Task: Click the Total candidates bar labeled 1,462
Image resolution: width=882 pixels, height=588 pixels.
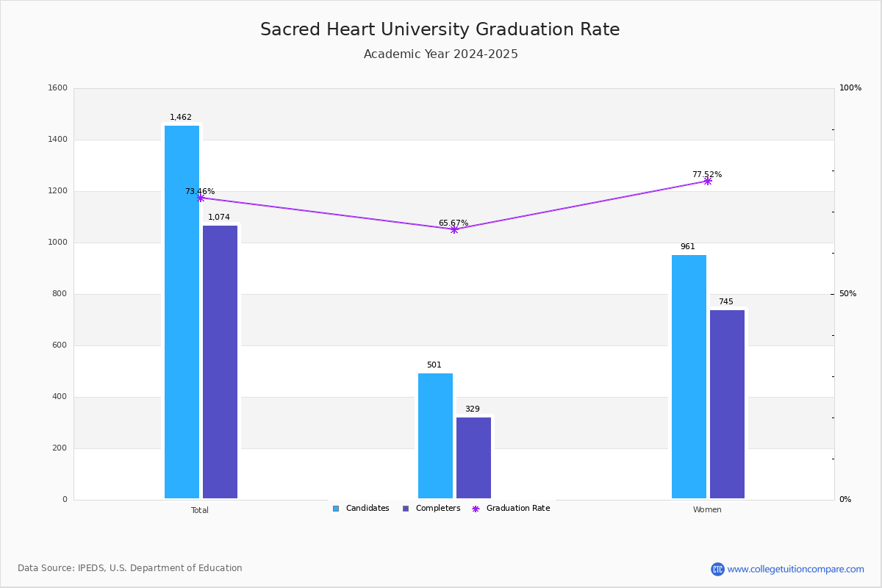Action: point(182,312)
